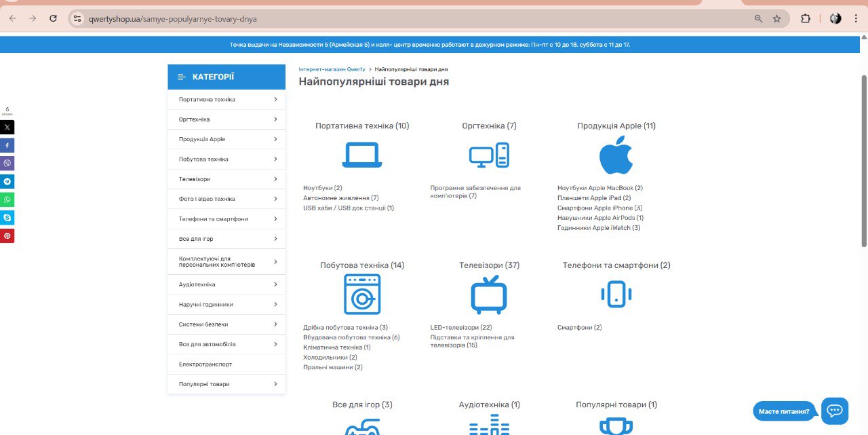Expand the Телевізори sidebar arrow
The height and width of the screenshot is (435, 868).
point(275,179)
